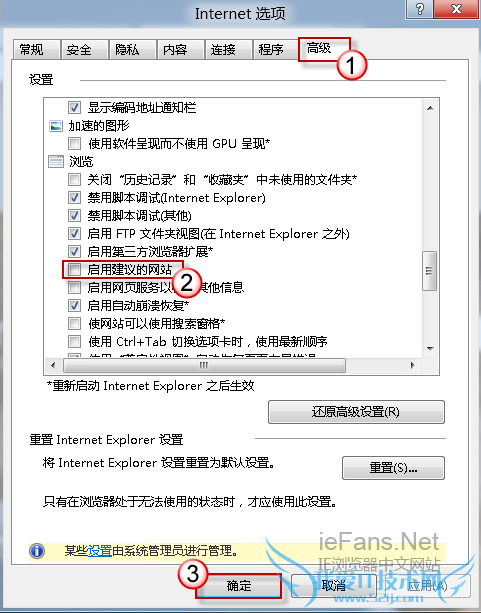Open the 隐私 tab

coord(133,50)
